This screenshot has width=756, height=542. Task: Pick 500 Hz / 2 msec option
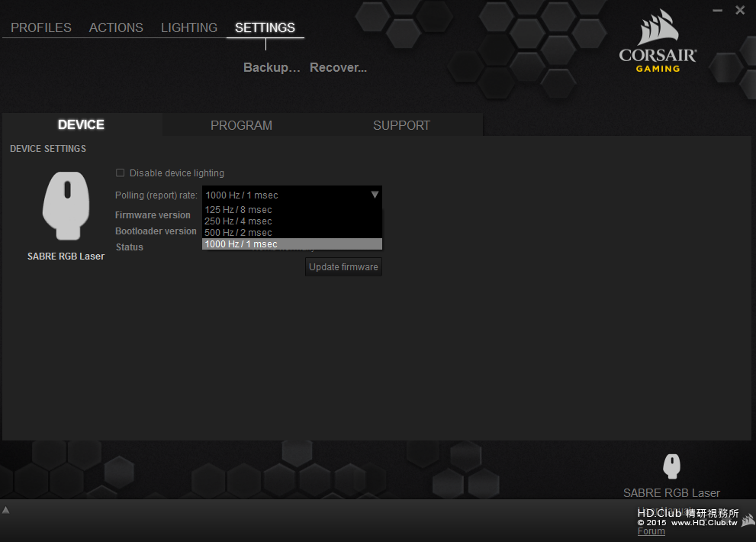click(291, 233)
